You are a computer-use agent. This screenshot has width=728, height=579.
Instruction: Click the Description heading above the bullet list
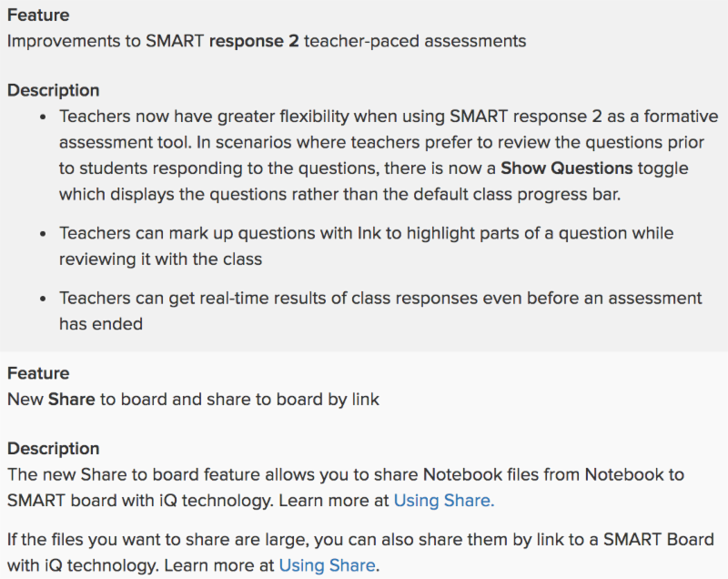[x=54, y=90]
